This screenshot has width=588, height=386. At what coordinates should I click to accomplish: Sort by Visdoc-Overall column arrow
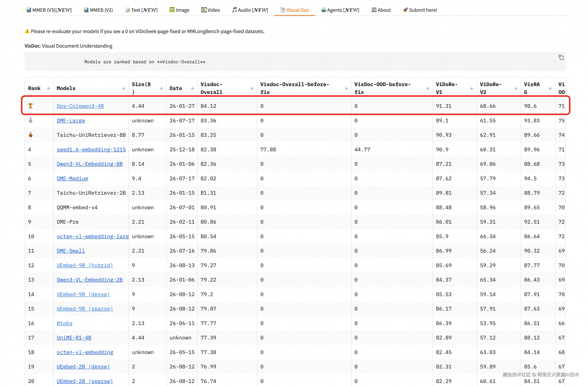point(252,88)
